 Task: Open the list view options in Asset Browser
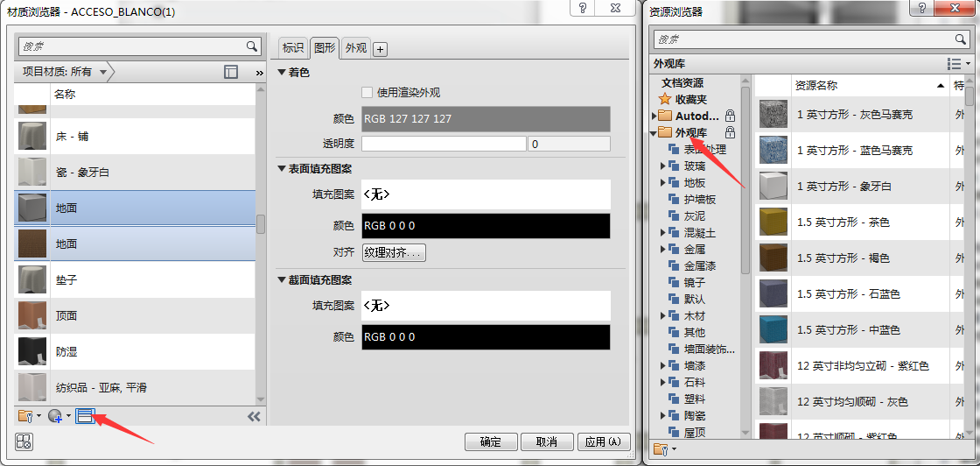(958, 64)
